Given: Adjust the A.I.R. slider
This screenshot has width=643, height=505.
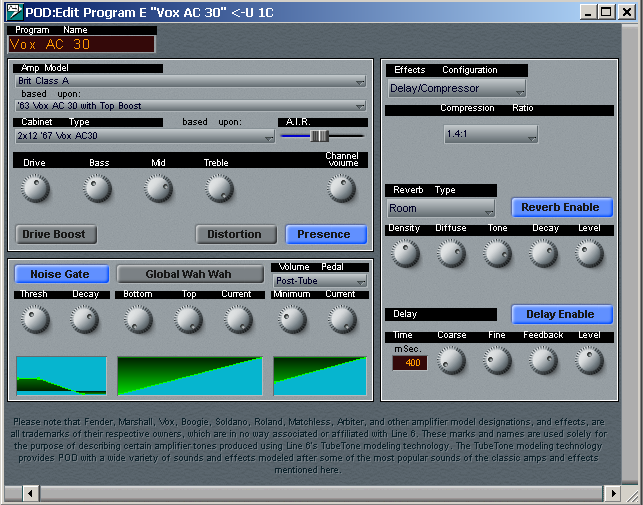Looking at the screenshot, I should tap(319, 135).
